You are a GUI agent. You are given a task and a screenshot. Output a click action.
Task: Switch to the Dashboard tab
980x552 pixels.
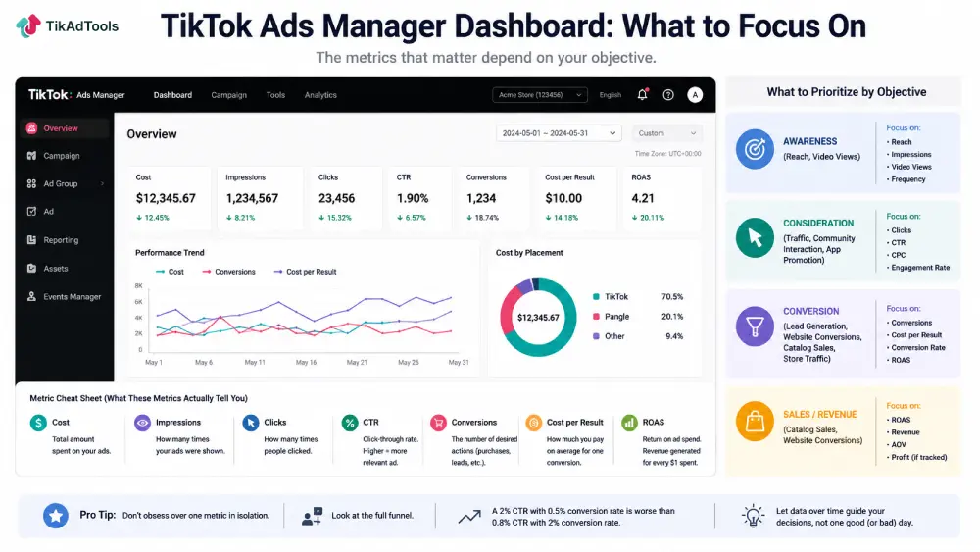(172, 95)
